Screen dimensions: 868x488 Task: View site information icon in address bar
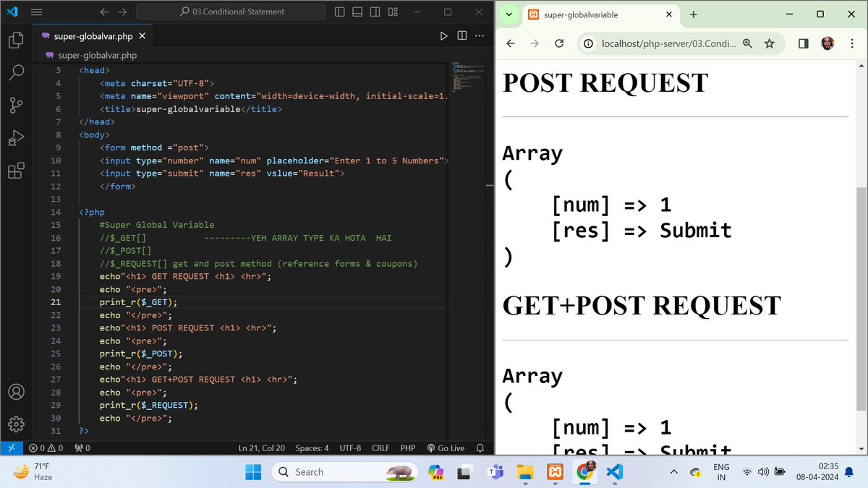click(588, 43)
